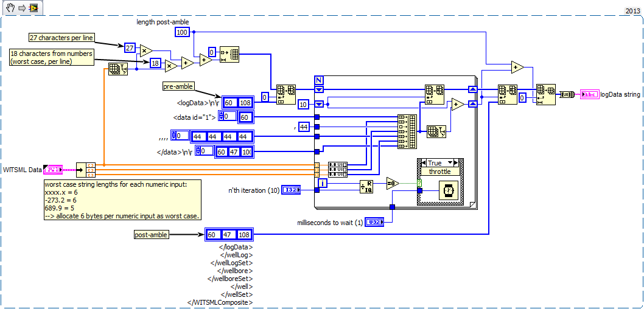Select the Byte Array To String node
This screenshot has height=309, width=644.
click(566, 94)
